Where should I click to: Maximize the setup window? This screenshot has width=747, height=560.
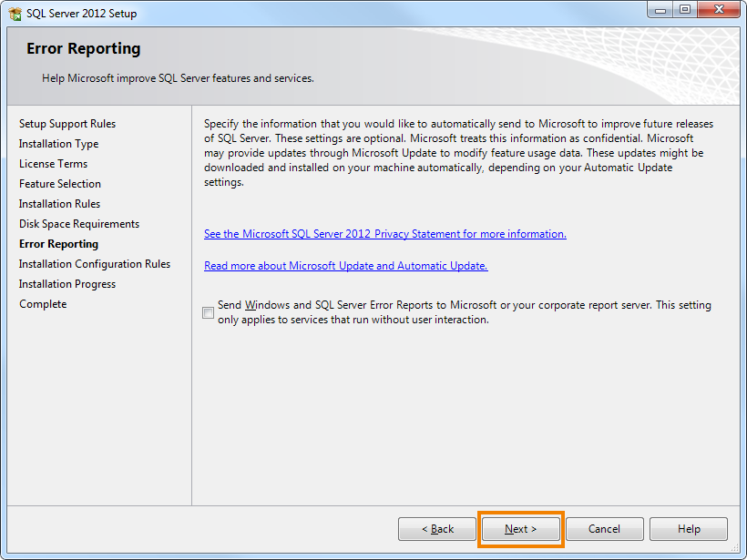(685, 10)
